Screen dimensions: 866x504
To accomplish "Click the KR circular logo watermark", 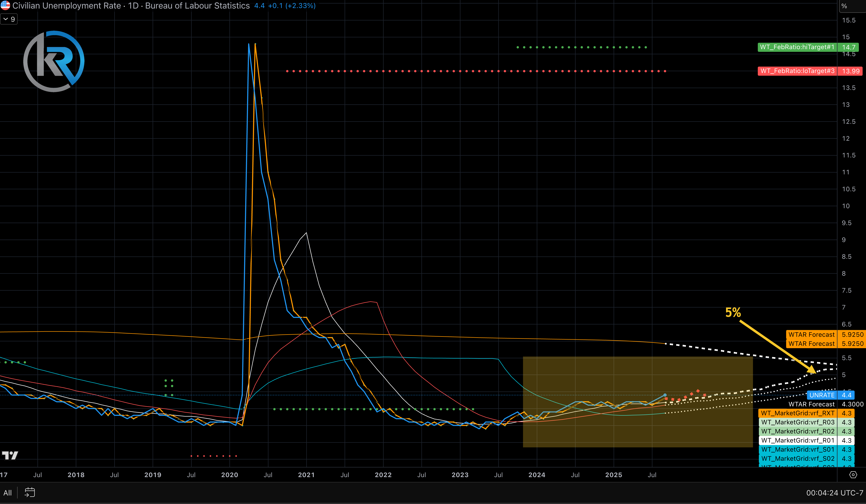I will pyautogui.click(x=54, y=61).
